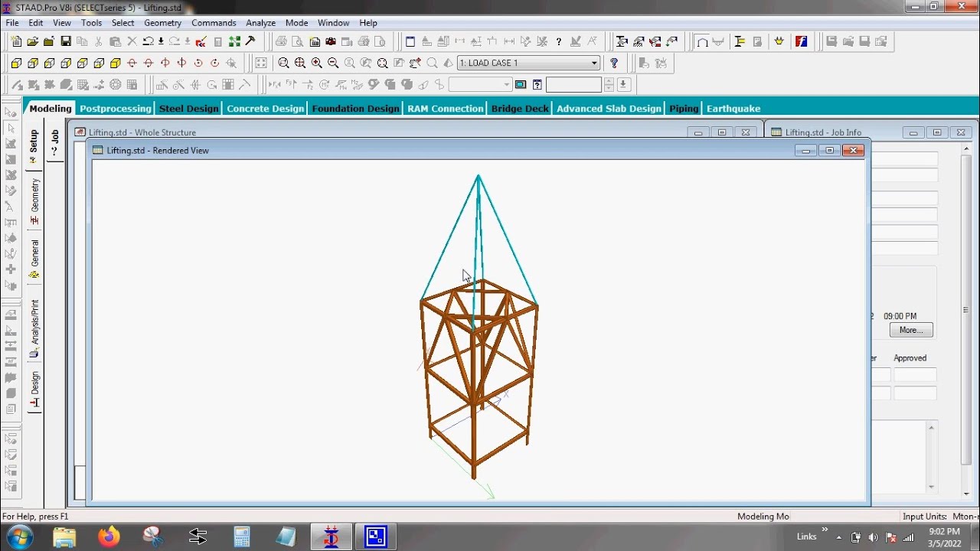The width and height of the screenshot is (980, 551).
Task: Click the Delete X toolbar icon
Action: [x=132, y=41]
